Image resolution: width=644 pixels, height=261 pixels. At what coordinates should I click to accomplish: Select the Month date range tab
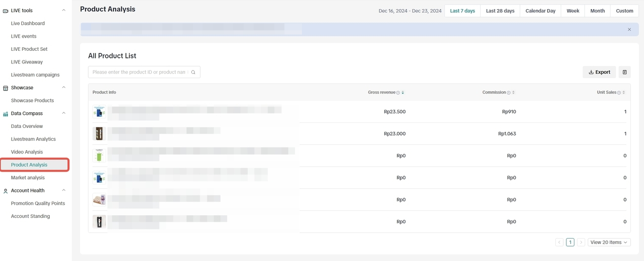click(597, 11)
